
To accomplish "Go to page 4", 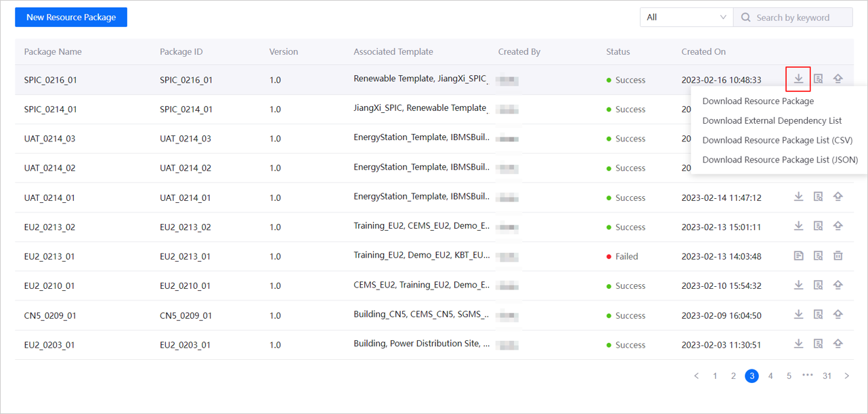I will (x=771, y=376).
